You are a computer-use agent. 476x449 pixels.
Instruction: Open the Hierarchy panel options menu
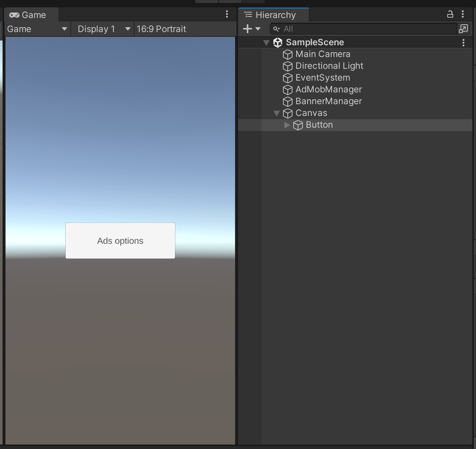point(463,14)
